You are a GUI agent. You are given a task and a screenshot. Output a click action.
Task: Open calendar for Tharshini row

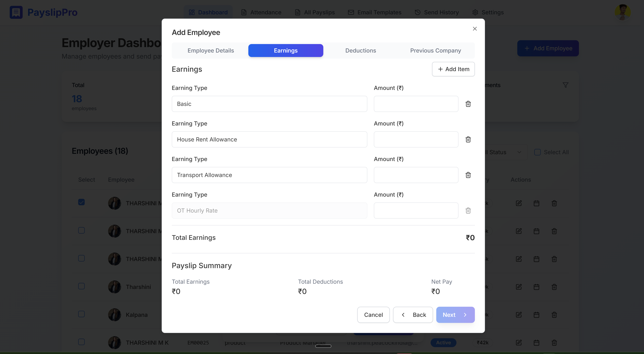click(x=536, y=287)
